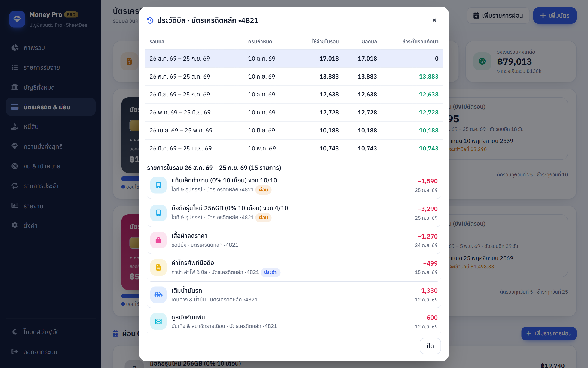The width and height of the screenshot is (588, 368).
Task: Click ประจำ tag on ค่าโทรศัพท์มือถือ row
Action: pos(270,272)
